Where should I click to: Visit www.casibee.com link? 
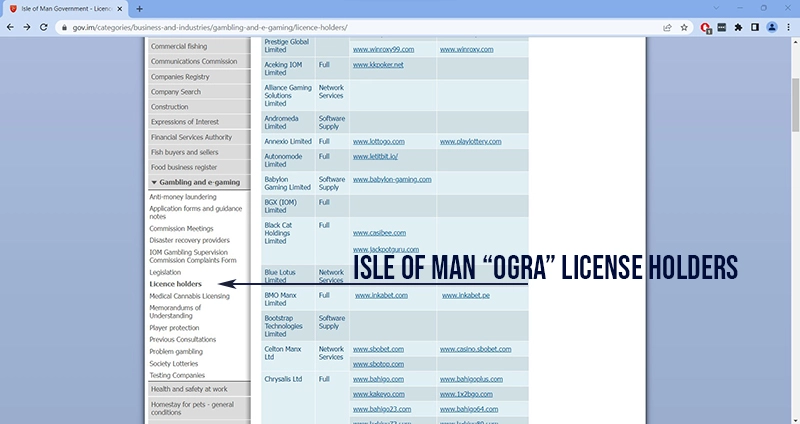[379, 233]
